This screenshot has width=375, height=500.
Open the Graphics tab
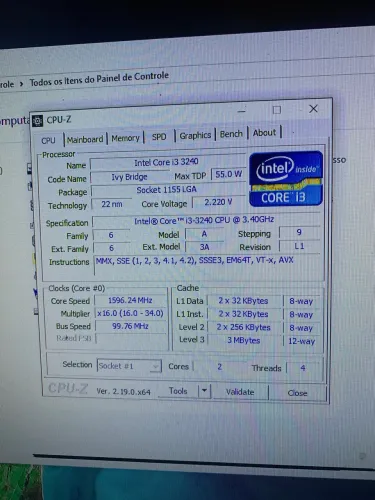coord(195,135)
